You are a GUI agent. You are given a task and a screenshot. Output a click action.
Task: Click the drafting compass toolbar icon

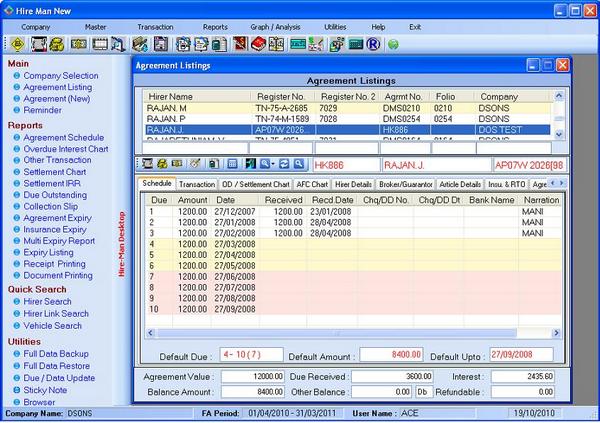coord(118,44)
